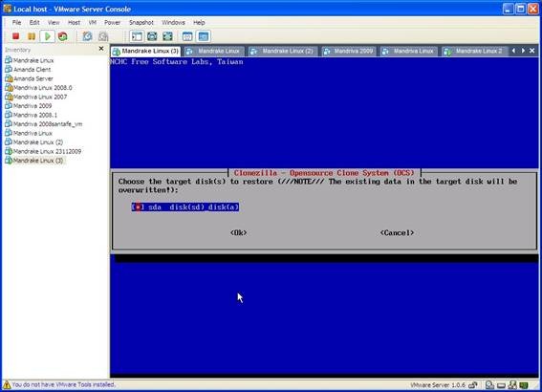The height and width of the screenshot is (392, 542).
Task: Switch to the Mandriva 2009 tab
Action: 348,52
